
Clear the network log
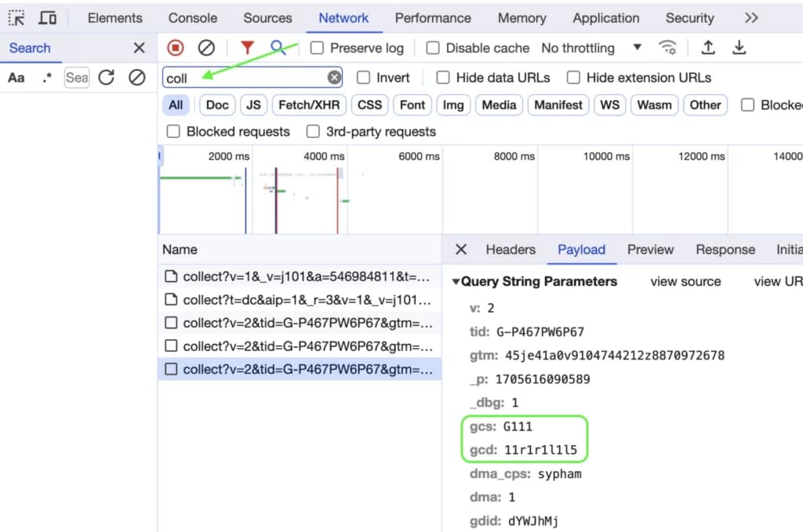(206, 48)
